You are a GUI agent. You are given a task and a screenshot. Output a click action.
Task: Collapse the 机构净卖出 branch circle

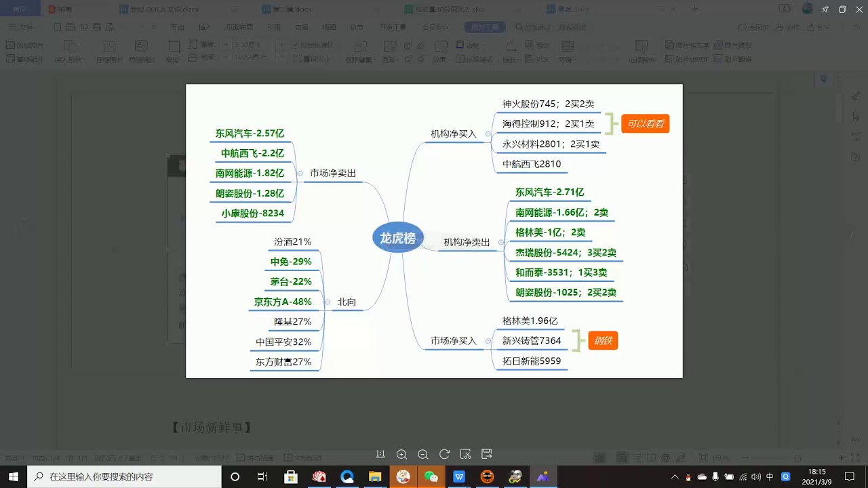500,243
